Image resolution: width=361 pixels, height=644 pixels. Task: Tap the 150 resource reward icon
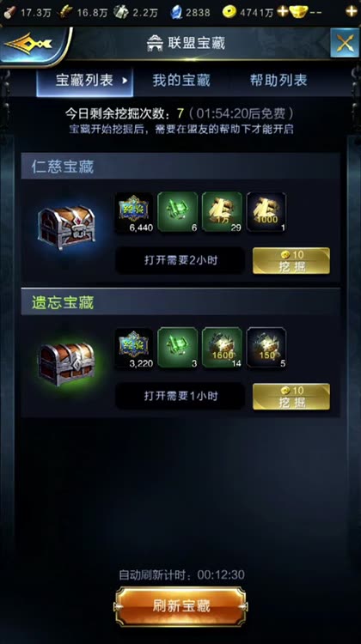pos(266,348)
